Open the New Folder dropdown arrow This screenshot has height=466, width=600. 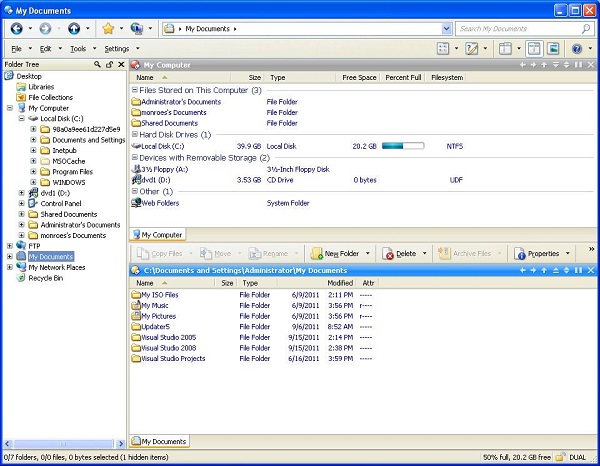click(367, 254)
